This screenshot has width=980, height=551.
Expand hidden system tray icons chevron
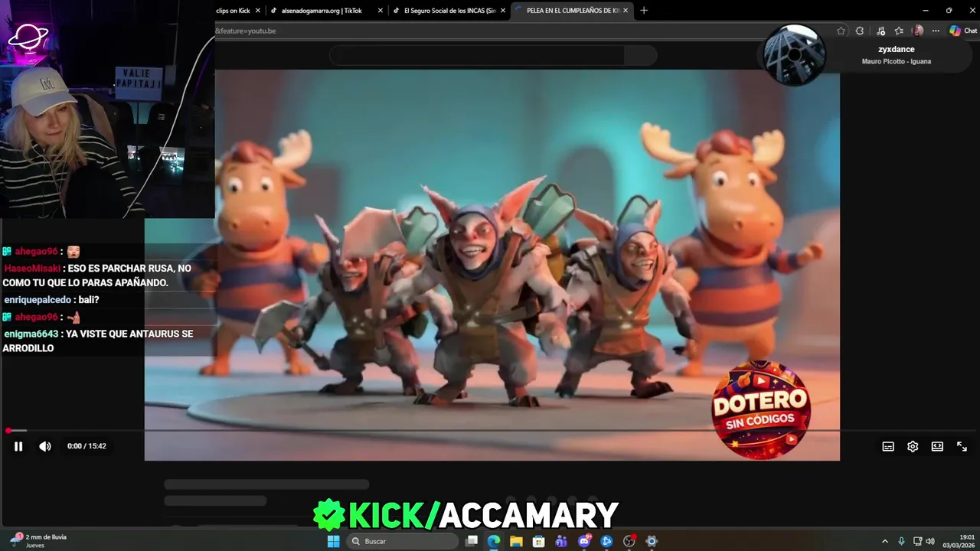(x=885, y=541)
